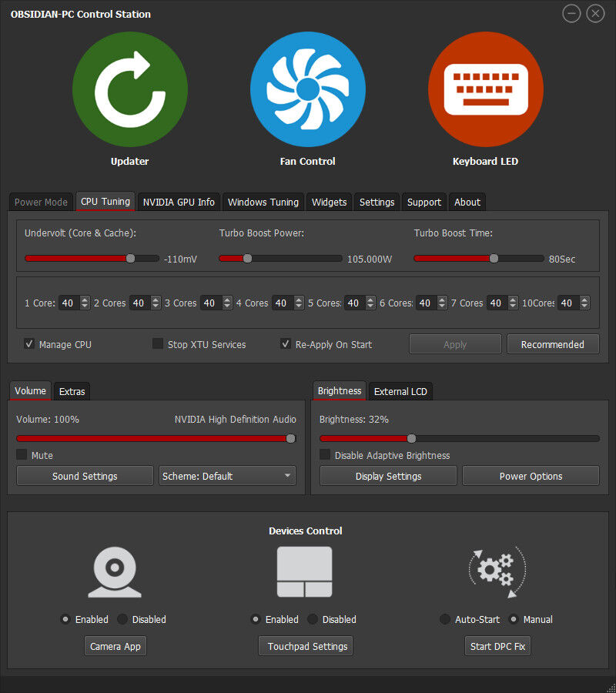Viewport: 616px width, 693px height.
Task: Increase the 1 Core multiplier
Action: (x=85, y=300)
